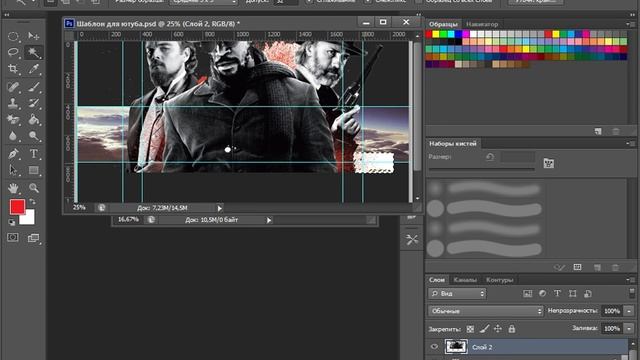The image size is (640, 360).
Task: Switch to the Слои tab
Action: click(x=436, y=280)
